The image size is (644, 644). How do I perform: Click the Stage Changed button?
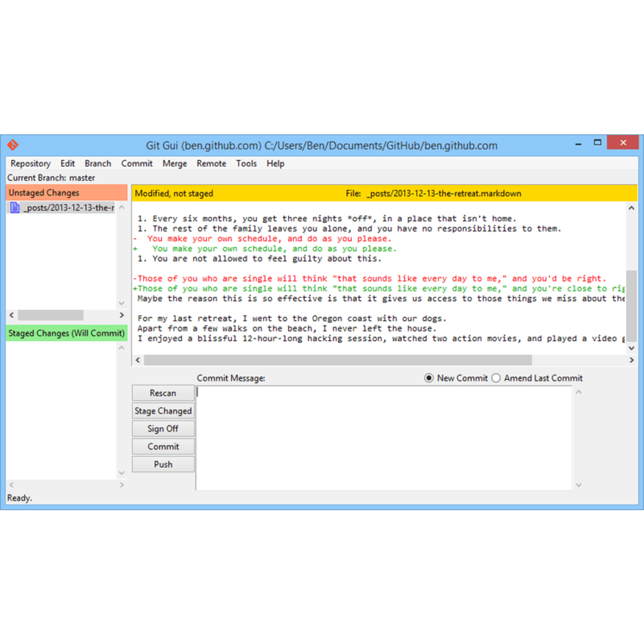coord(163,411)
